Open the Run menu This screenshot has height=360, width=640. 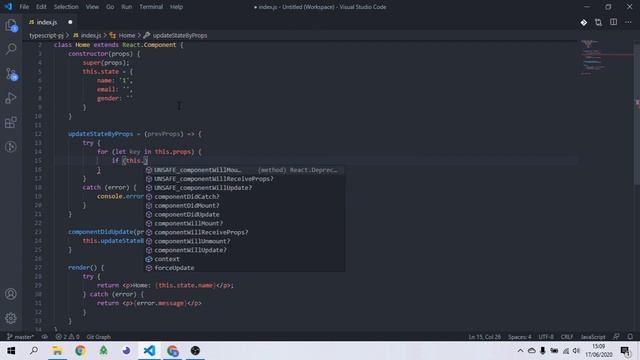pos(127,7)
